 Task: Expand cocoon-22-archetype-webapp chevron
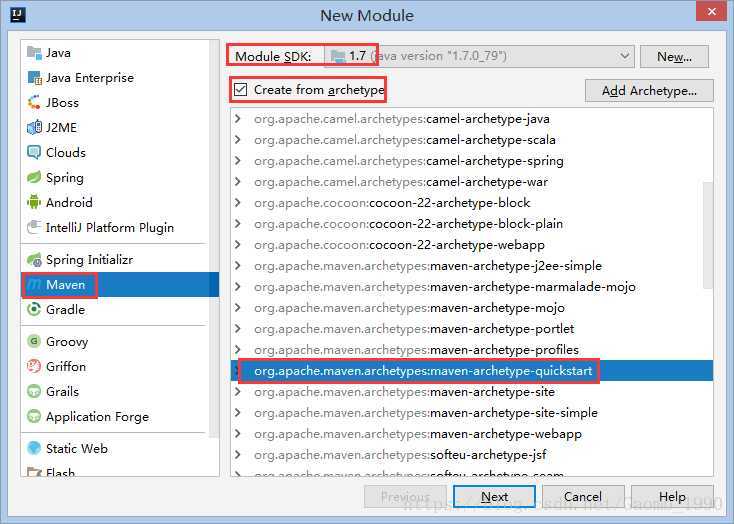click(238, 244)
